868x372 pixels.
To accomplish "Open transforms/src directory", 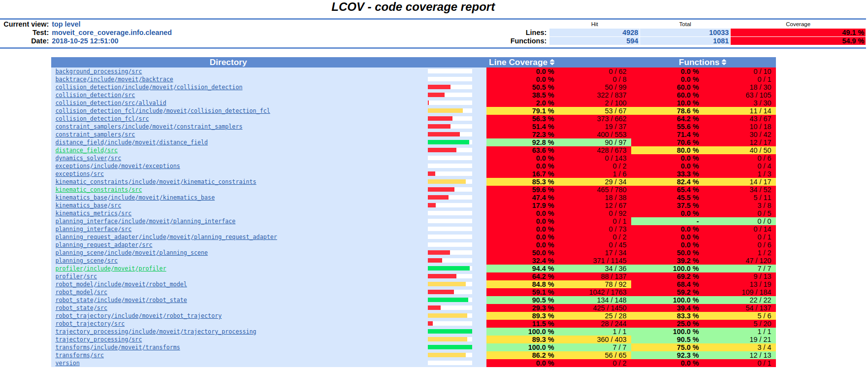I will (x=80, y=355).
